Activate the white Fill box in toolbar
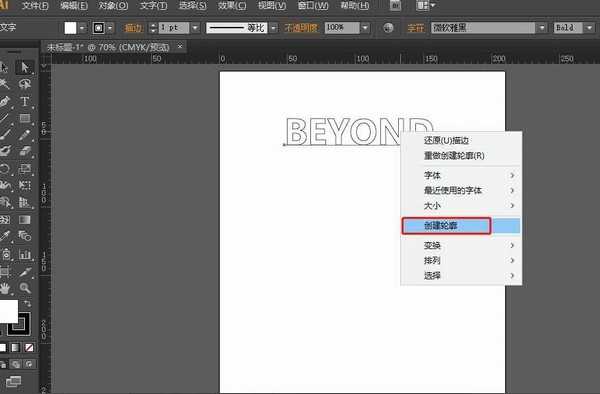This screenshot has height=394, width=600. (8, 311)
